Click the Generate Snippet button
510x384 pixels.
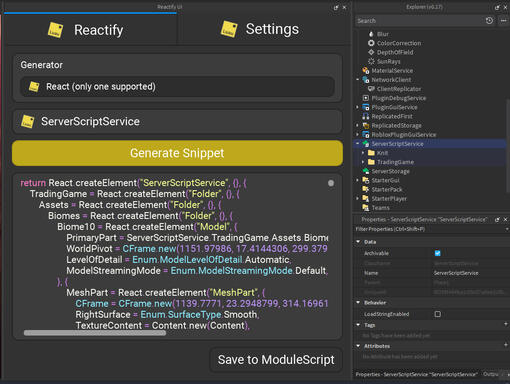pyautogui.click(x=177, y=153)
